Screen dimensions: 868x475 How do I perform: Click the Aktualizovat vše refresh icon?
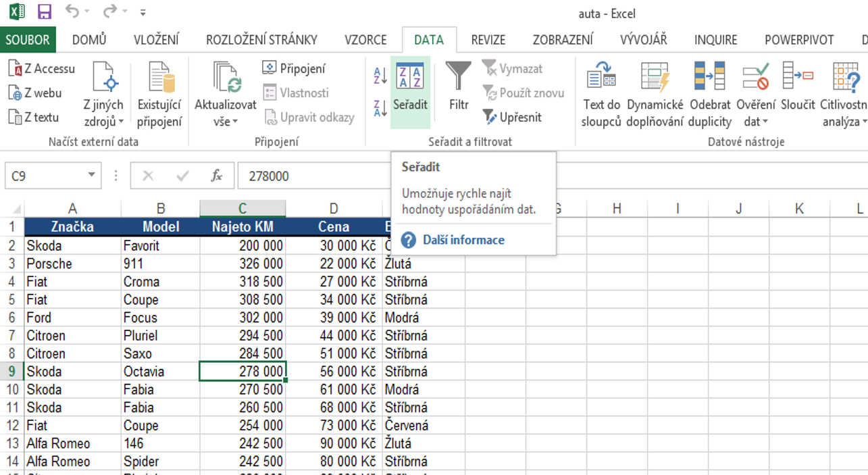point(226,77)
